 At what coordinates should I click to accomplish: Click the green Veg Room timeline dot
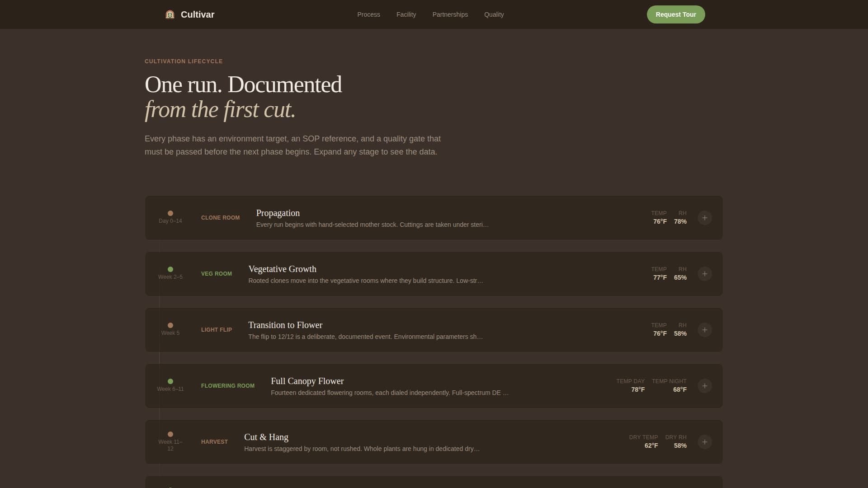pyautogui.click(x=170, y=269)
